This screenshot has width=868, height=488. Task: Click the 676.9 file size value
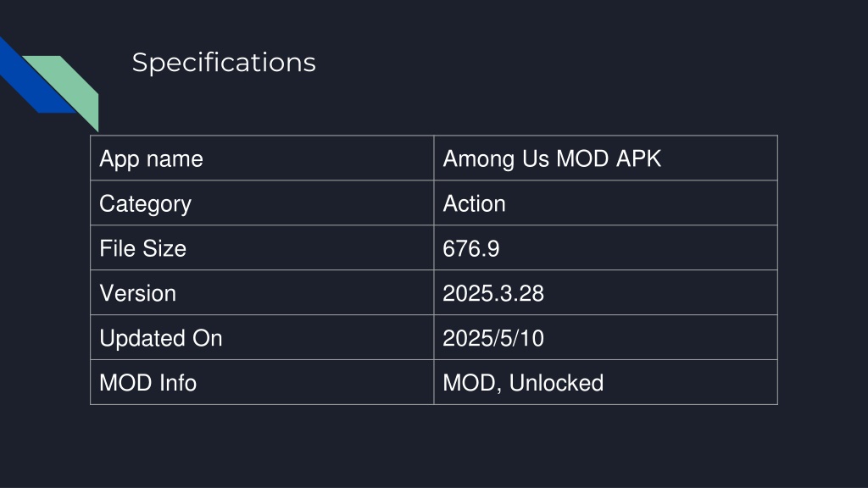(x=471, y=248)
